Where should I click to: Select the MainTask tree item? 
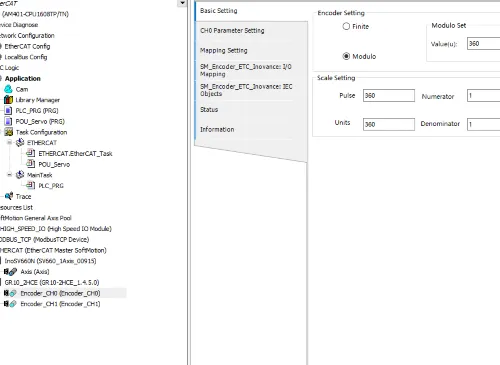(40, 175)
